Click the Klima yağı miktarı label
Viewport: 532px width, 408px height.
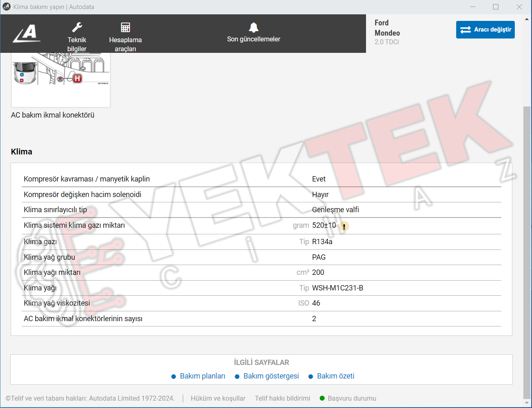pyautogui.click(x=52, y=272)
